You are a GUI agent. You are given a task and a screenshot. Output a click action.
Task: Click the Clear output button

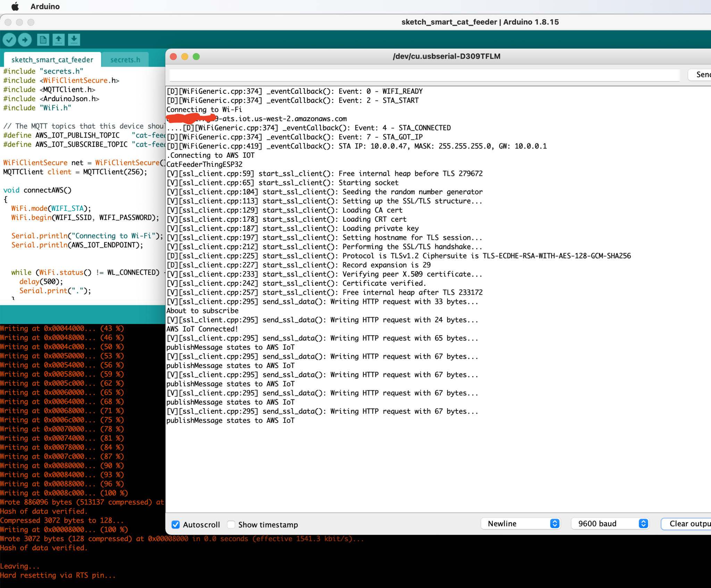tap(686, 523)
